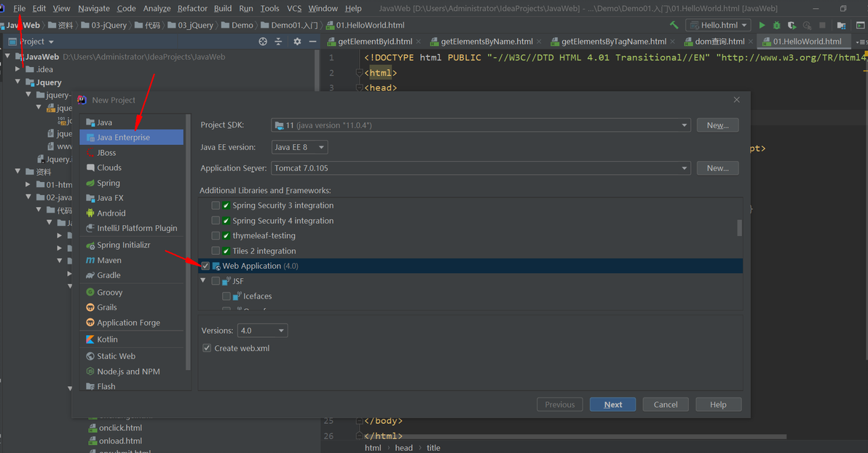Open the Java EE version dropdown
Image resolution: width=868 pixels, height=453 pixels.
(299, 147)
